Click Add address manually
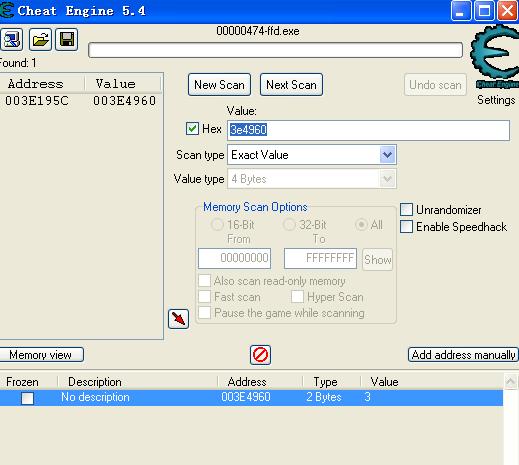519x465 pixels. [463, 355]
